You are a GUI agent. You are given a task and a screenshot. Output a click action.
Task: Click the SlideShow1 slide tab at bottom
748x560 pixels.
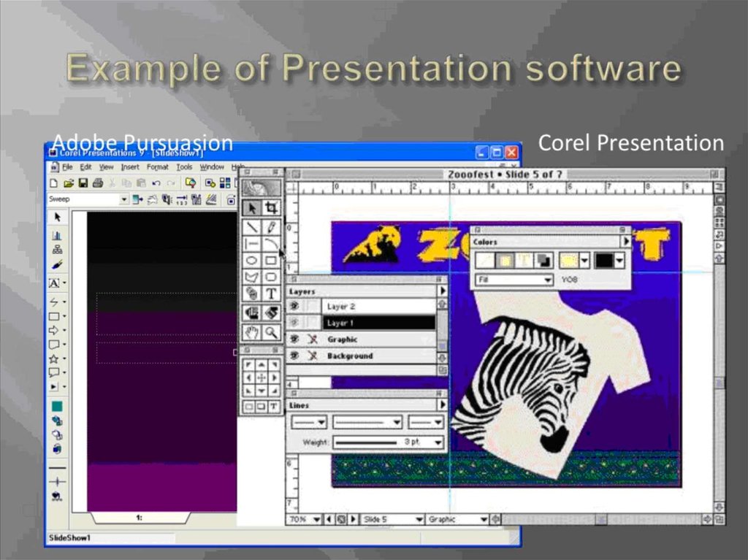coord(139,518)
